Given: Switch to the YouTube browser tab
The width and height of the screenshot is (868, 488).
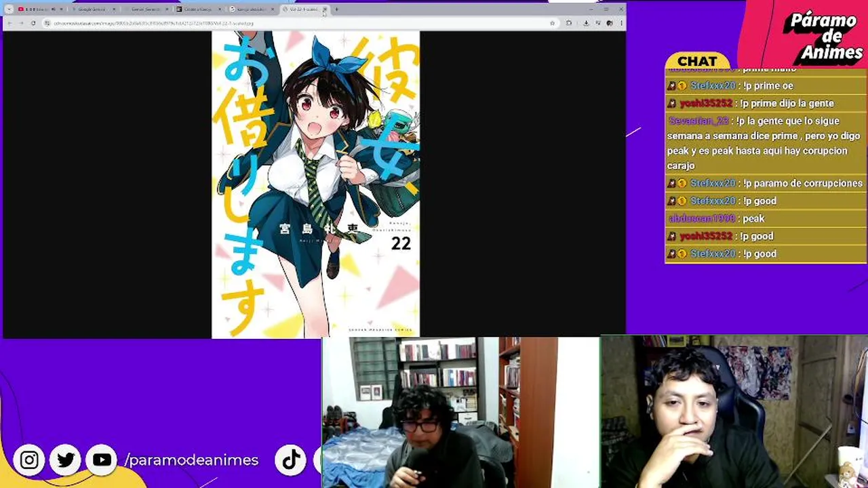Looking at the screenshot, I should pos(41,9).
